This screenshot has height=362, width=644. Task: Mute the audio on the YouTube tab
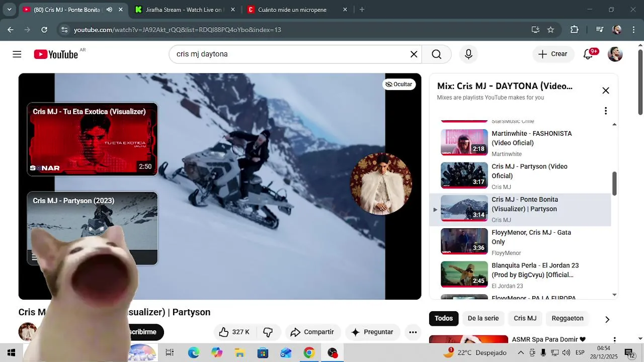click(x=109, y=10)
